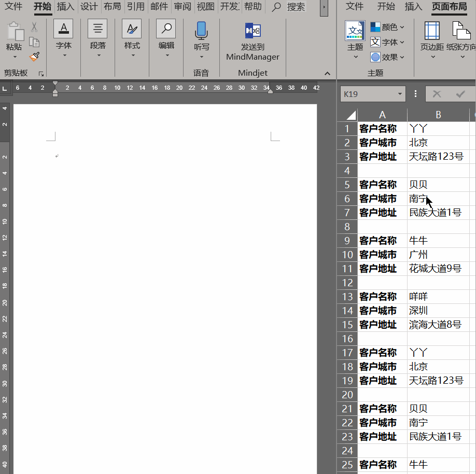
Task: Open the Excel 开始 (Home) tab
Action: pos(386,6)
